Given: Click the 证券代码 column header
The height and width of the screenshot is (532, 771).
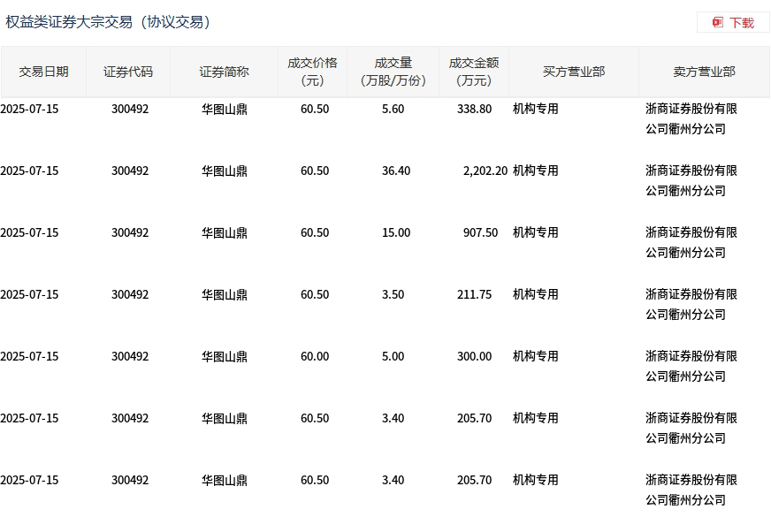Looking at the screenshot, I should (x=128, y=72).
